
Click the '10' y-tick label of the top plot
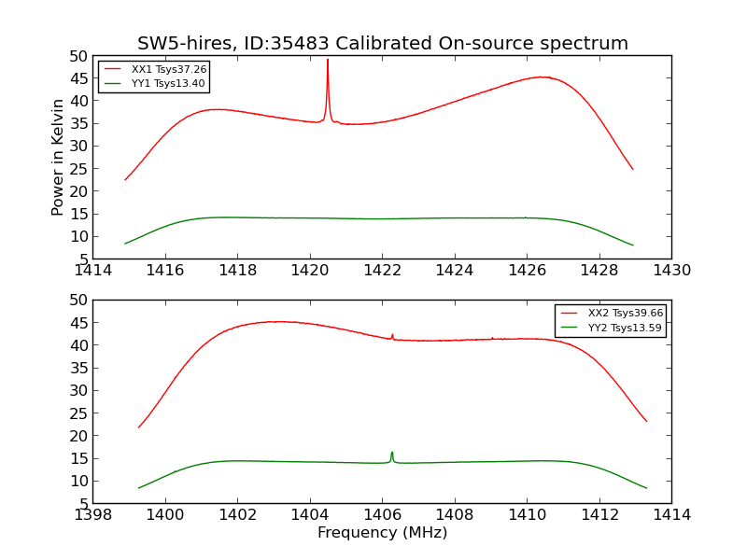click(78, 237)
